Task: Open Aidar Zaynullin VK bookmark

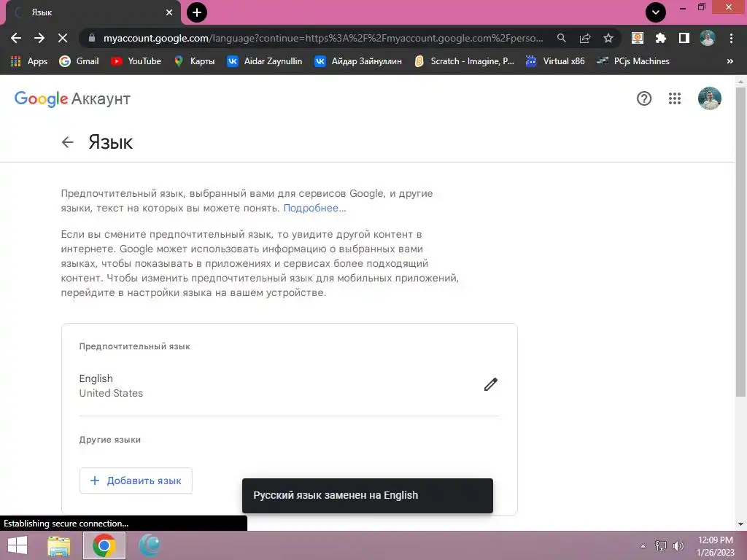Action: pyautogui.click(x=264, y=61)
